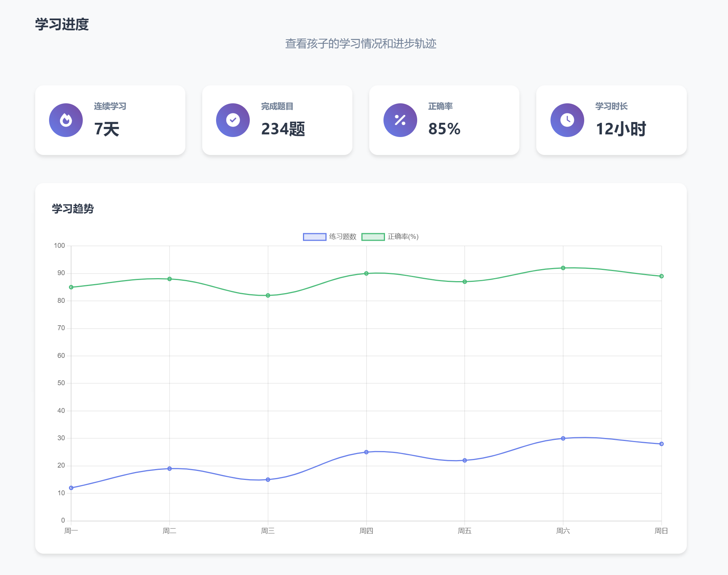Click blue data point at 周日
This screenshot has width=728, height=575.
point(661,444)
